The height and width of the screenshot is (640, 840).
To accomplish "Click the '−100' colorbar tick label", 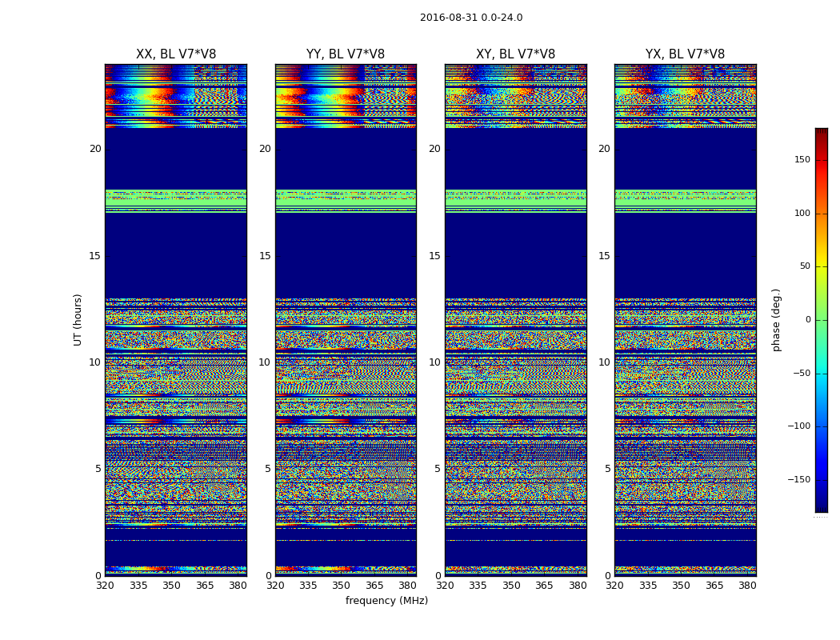I will (799, 426).
